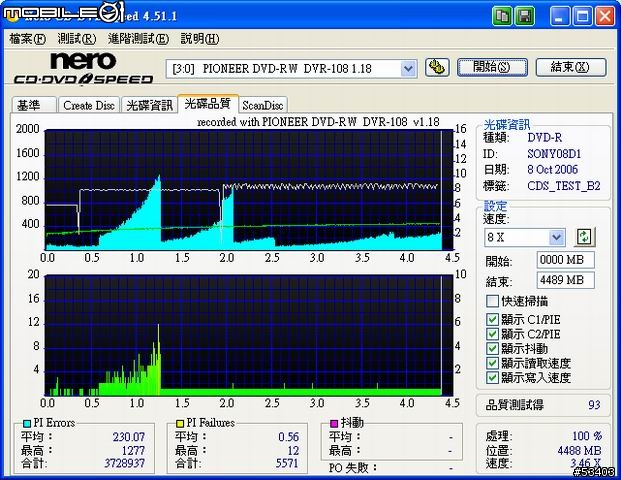Click the disc ID value SONY08D1
The width and height of the screenshot is (621, 480).
coord(554,154)
